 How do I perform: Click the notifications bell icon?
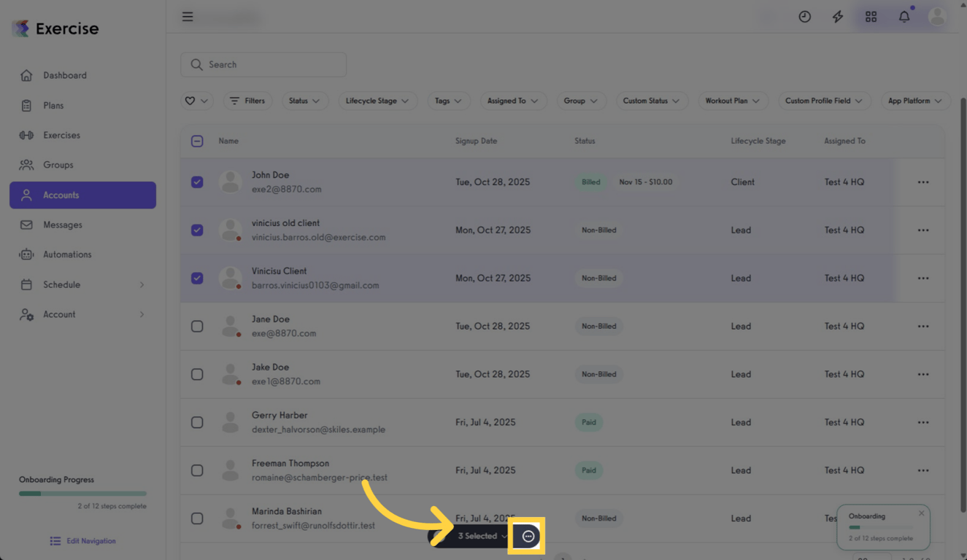pos(904,16)
